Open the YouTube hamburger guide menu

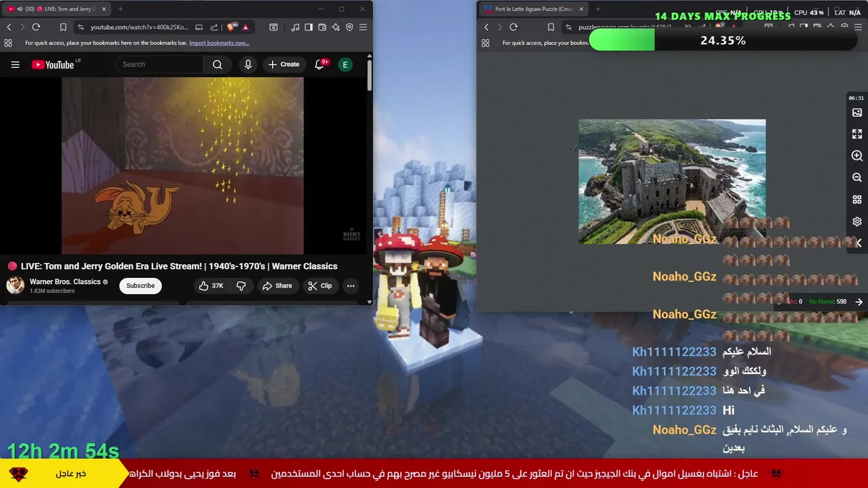point(15,64)
